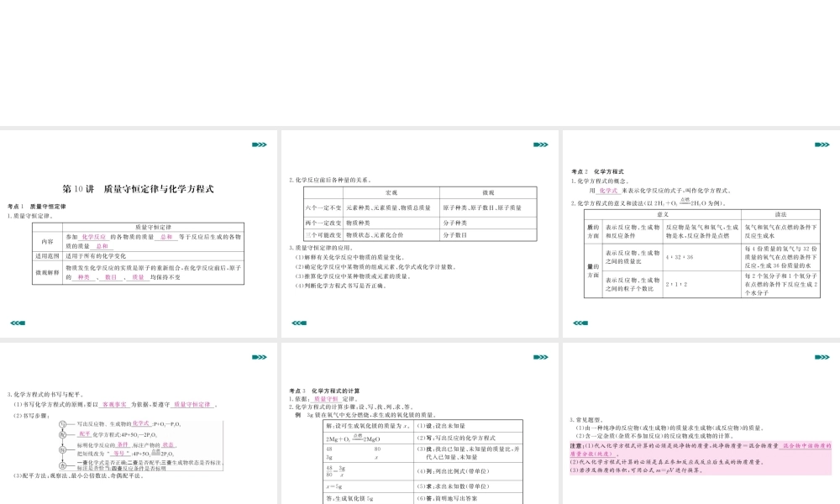Image resolution: width=840 pixels, height=504 pixels.
Task: Click the line 3.质量守恒定律的应用
Action: point(322,248)
